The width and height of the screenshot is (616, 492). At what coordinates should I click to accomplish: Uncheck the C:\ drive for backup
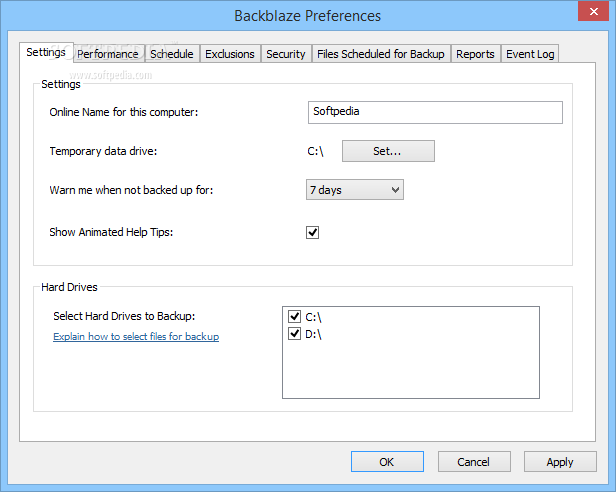click(295, 316)
